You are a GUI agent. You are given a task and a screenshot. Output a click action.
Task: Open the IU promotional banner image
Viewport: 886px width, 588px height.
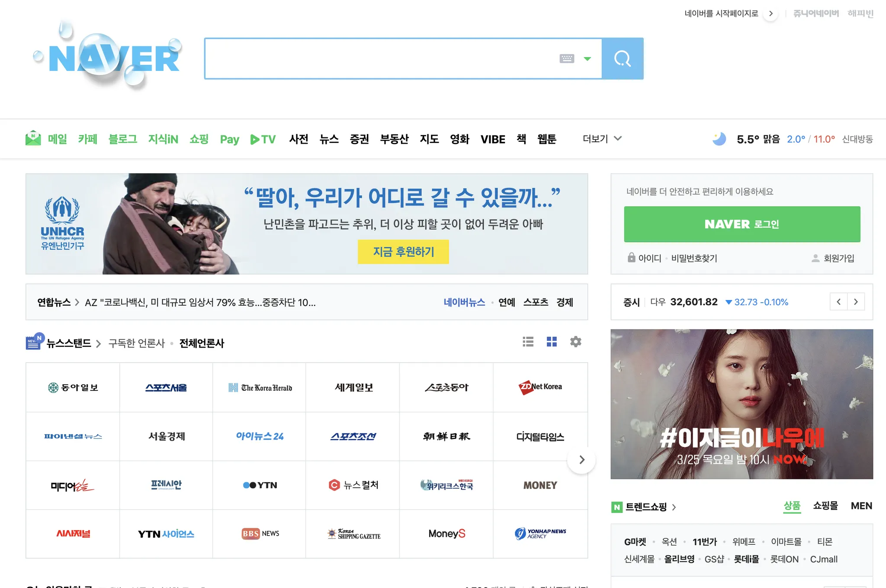(742, 404)
